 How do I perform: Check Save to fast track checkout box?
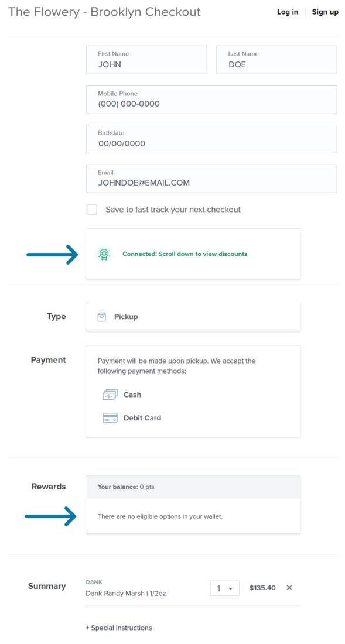click(92, 210)
